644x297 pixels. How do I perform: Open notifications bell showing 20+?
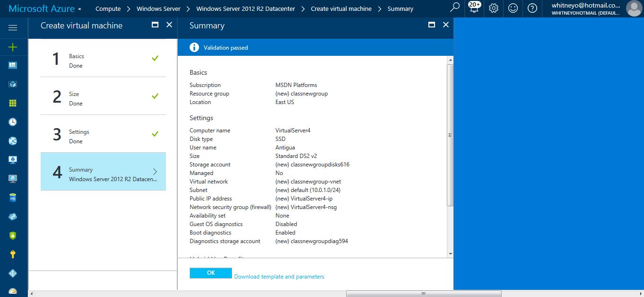(x=474, y=7)
